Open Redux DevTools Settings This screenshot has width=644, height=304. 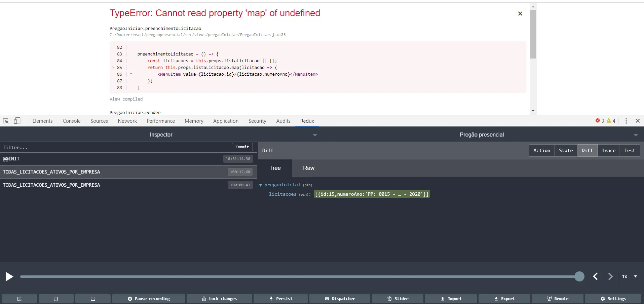(x=613, y=299)
